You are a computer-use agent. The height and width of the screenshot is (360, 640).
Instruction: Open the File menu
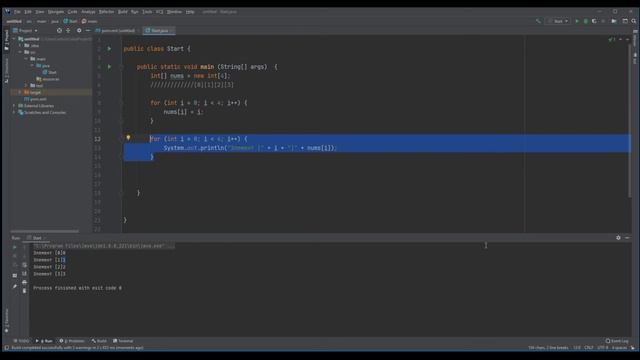[17, 12]
